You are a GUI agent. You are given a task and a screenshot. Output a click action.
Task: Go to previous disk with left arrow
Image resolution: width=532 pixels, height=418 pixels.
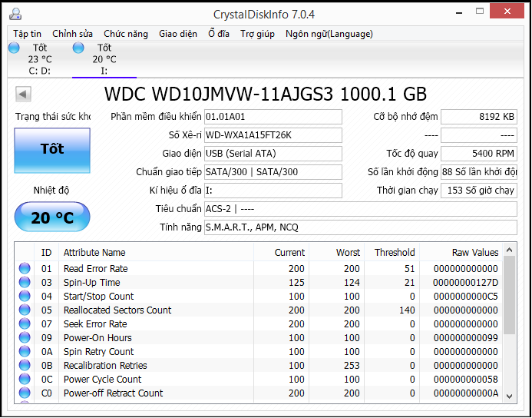point(23,94)
